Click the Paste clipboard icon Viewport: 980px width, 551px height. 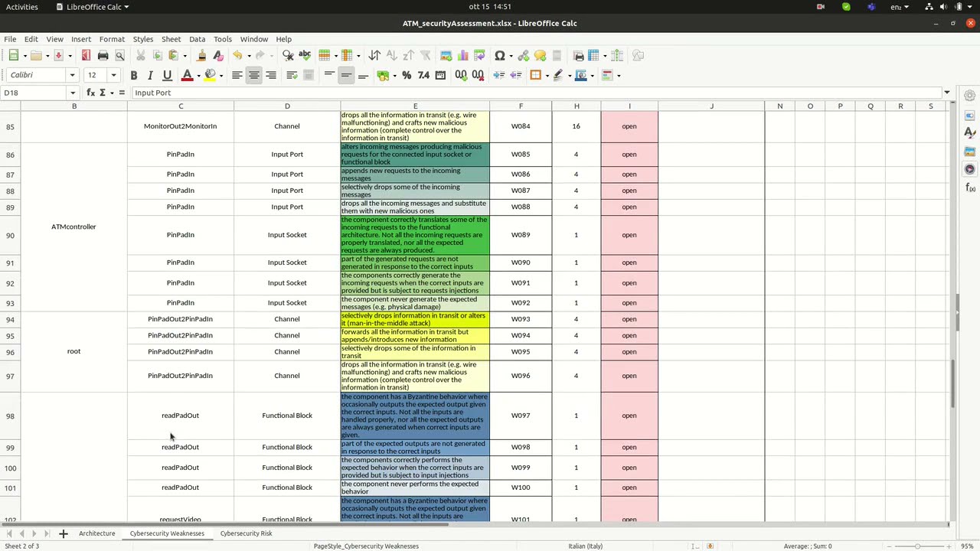tap(174, 55)
